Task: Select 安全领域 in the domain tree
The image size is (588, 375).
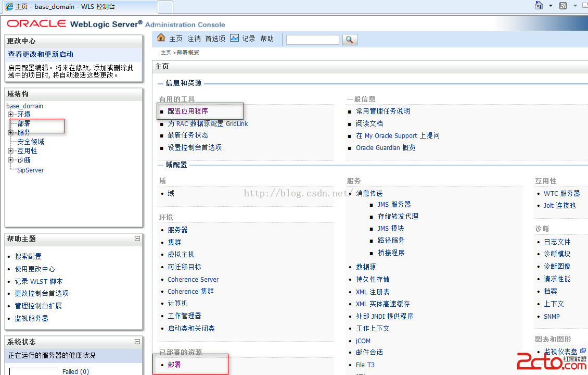Action: tap(31, 142)
